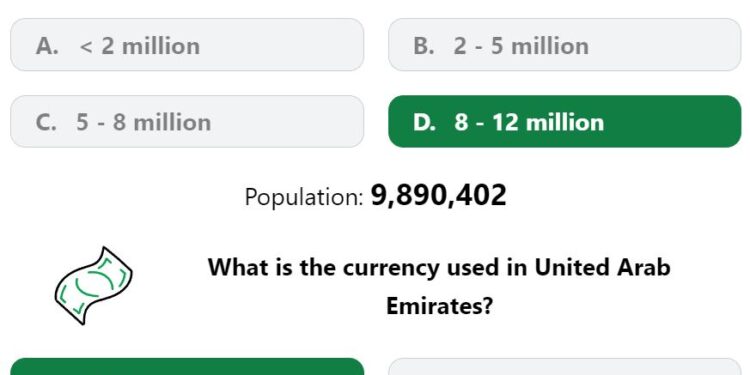Click the letter 'C.' in the third option
The image size is (750, 375).
pos(46,122)
